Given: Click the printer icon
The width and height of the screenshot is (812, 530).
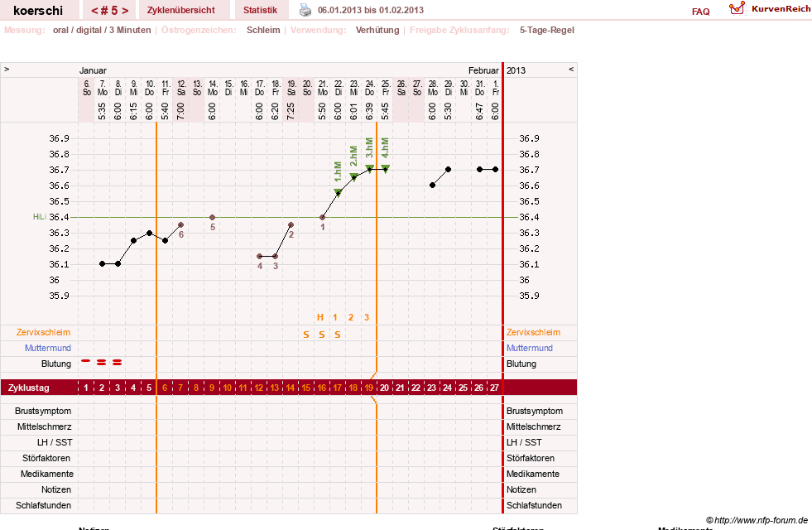Looking at the screenshot, I should tap(305, 10).
